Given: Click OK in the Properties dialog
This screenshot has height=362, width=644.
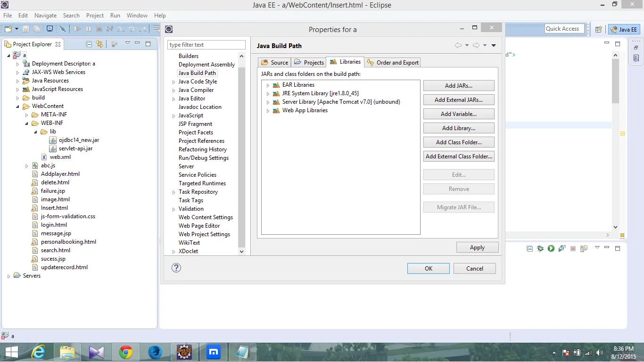Looking at the screenshot, I should (428, 268).
